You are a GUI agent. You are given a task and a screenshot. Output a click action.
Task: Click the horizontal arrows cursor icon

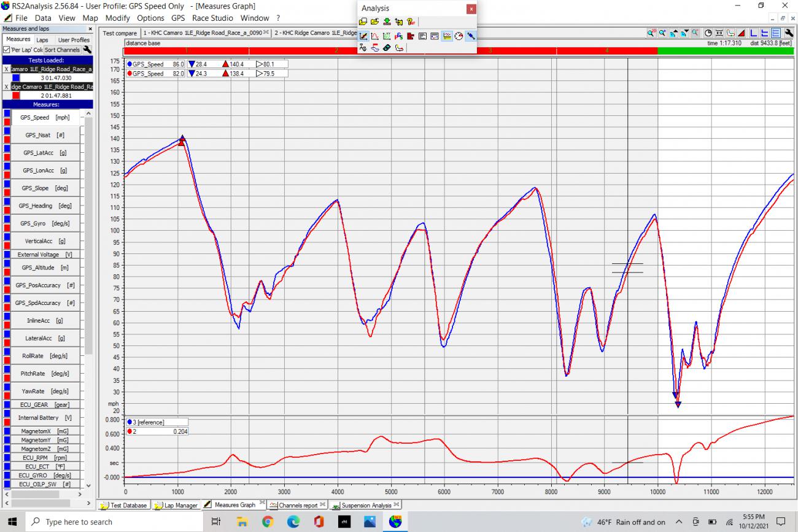pos(719,33)
